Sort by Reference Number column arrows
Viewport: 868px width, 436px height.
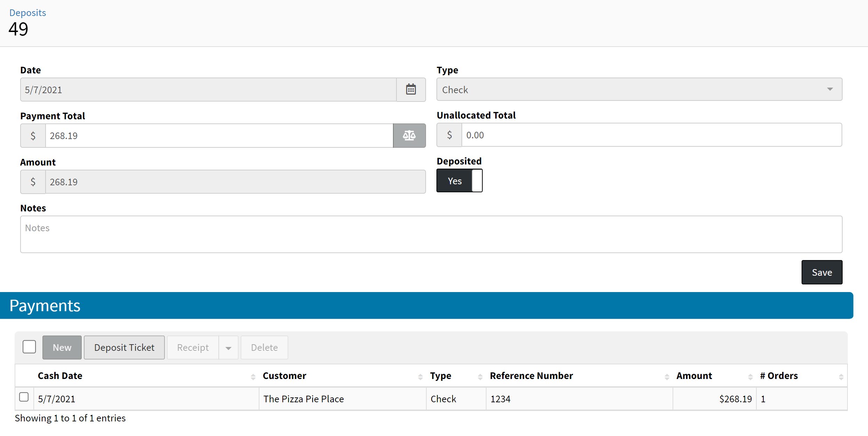[667, 377]
